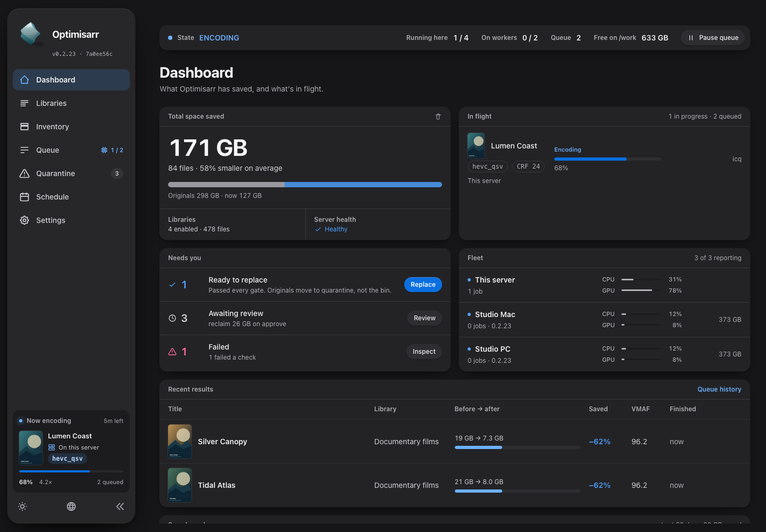Click the blue Replace button
766x532 pixels.
click(423, 285)
